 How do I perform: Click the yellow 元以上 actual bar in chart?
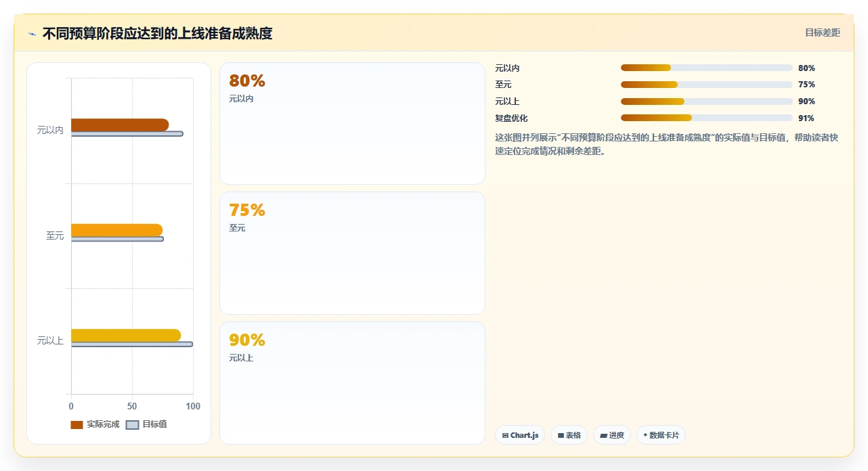point(126,335)
